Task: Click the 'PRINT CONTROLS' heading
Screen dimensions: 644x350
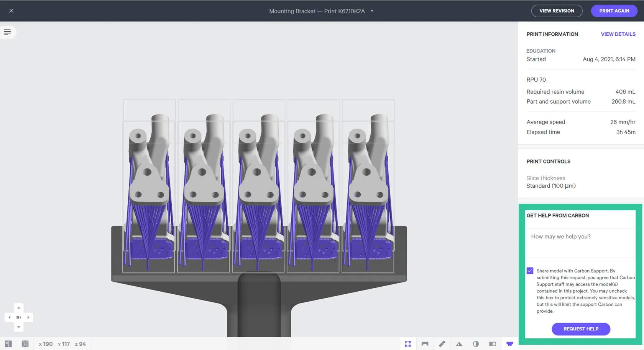Action: pyautogui.click(x=548, y=162)
